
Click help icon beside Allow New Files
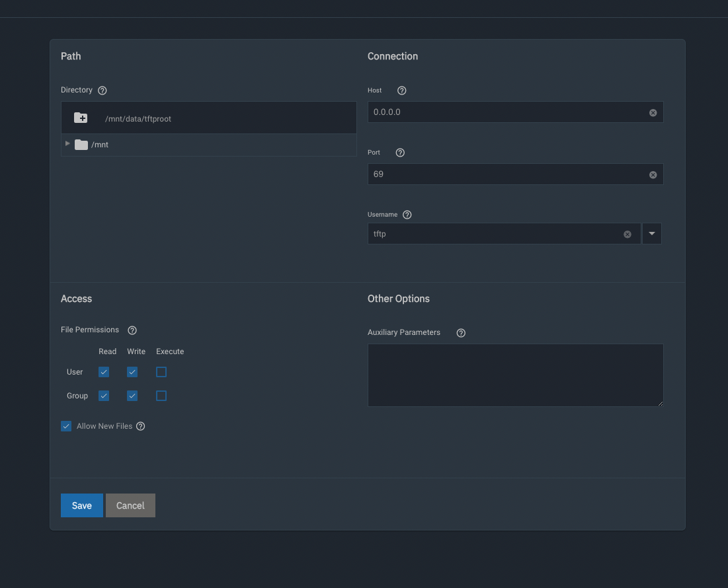pos(140,427)
